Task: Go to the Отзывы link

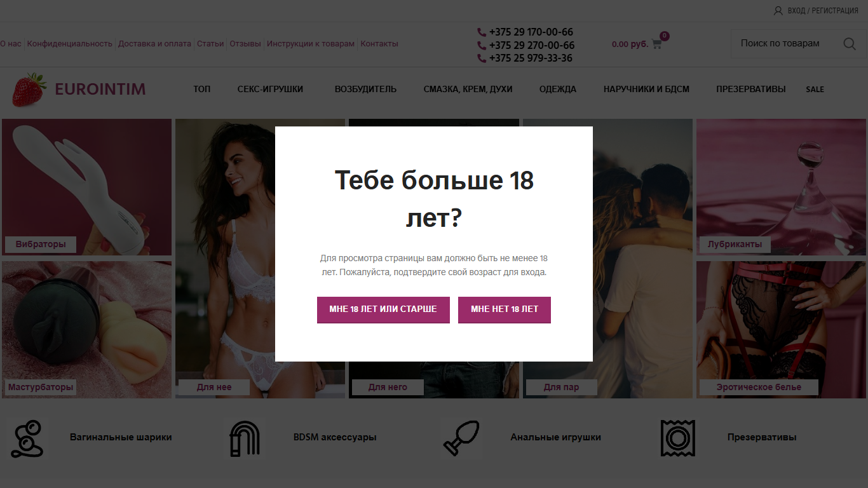Action: pyautogui.click(x=245, y=44)
